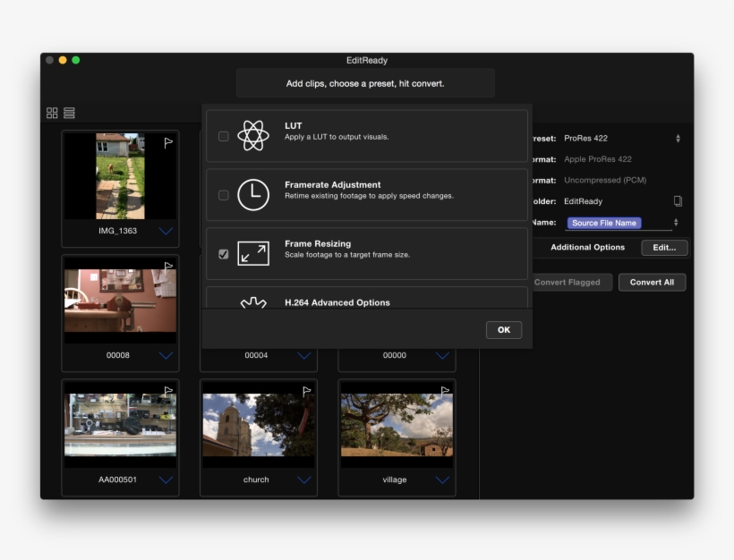Flag the village clip
This screenshot has height=560, width=734.
tap(444, 391)
